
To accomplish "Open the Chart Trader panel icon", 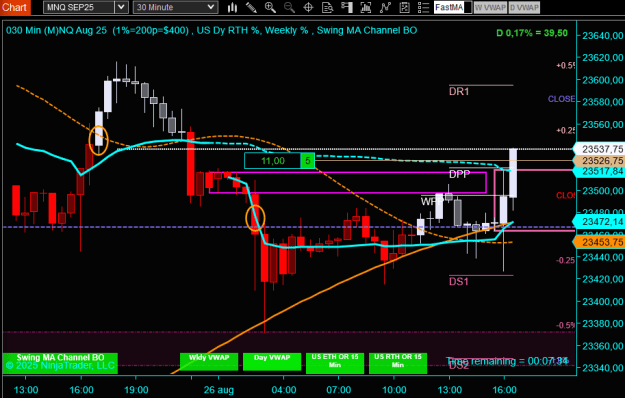I will (347, 7).
